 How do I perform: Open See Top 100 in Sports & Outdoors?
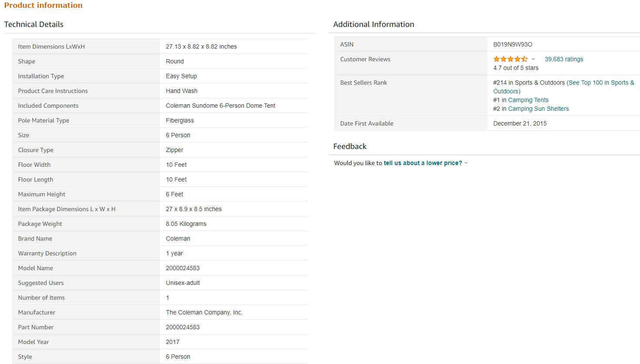[564, 87]
